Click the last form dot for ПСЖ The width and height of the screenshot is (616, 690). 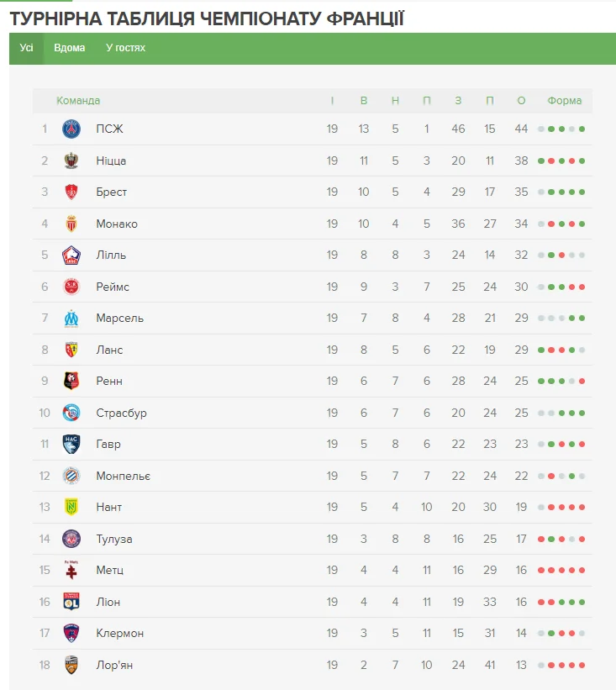pyautogui.click(x=582, y=129)
